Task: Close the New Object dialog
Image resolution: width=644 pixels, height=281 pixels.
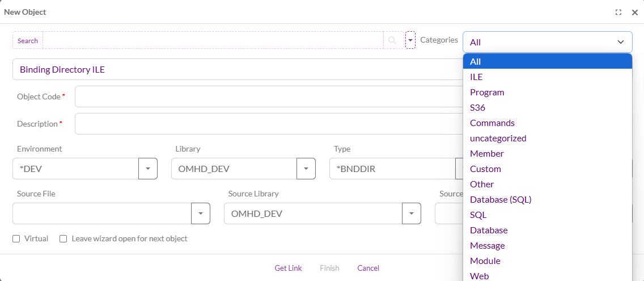Action: pyautogui.click(x=635, y=12)
